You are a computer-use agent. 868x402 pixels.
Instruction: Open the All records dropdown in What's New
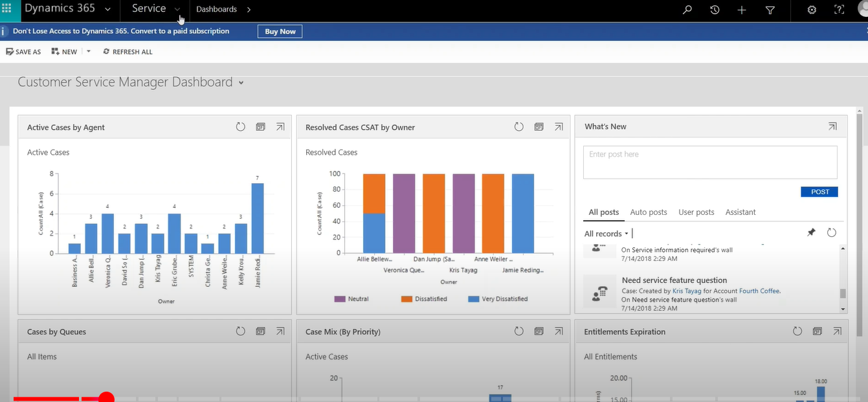click(x=606, y=233)
